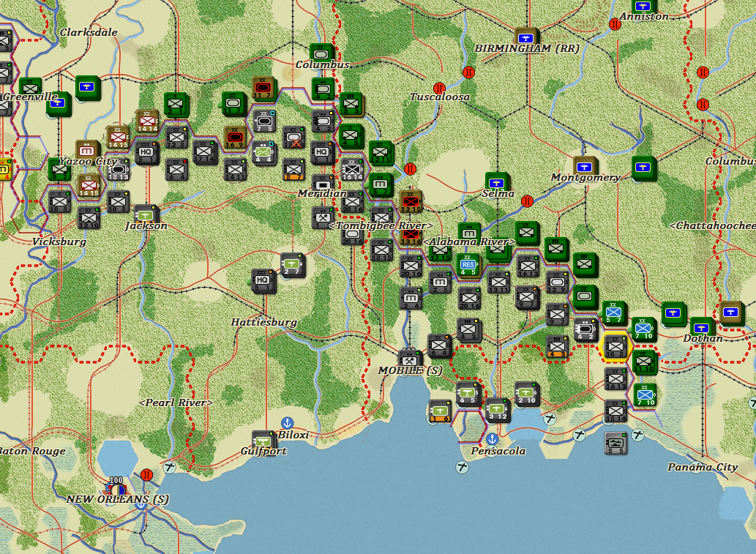Select the engineer unit at Mobile
This screenshot has width=756, height=554.
click(410, 360)
